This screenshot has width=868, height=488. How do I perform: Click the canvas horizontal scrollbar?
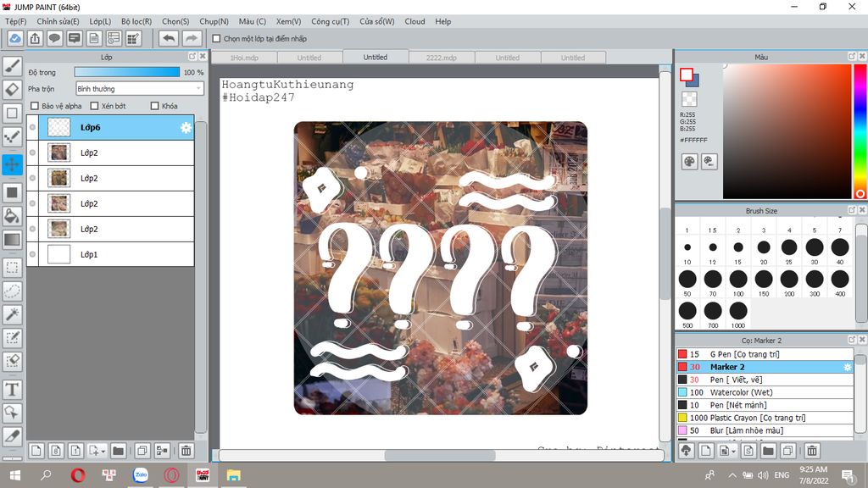pos(441,455)
